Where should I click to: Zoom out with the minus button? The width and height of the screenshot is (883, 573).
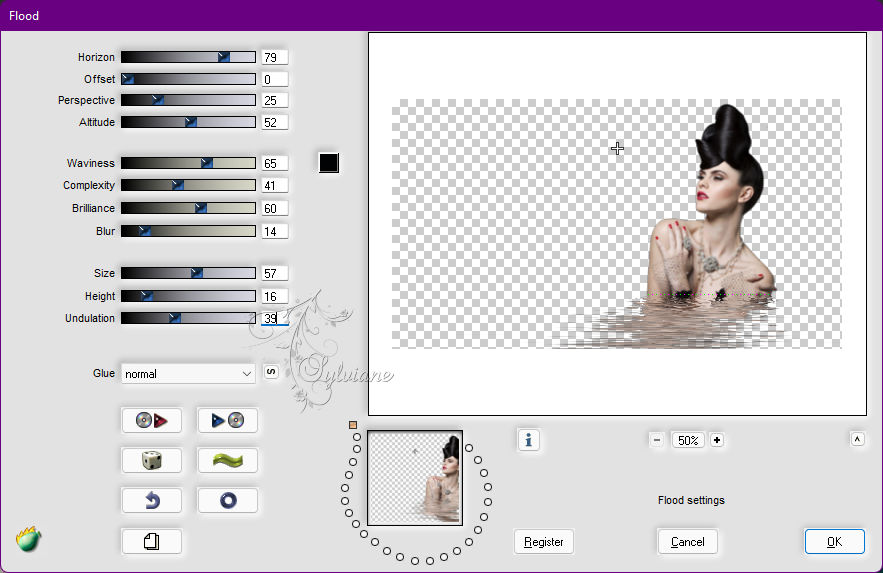[x=657, y=440]
